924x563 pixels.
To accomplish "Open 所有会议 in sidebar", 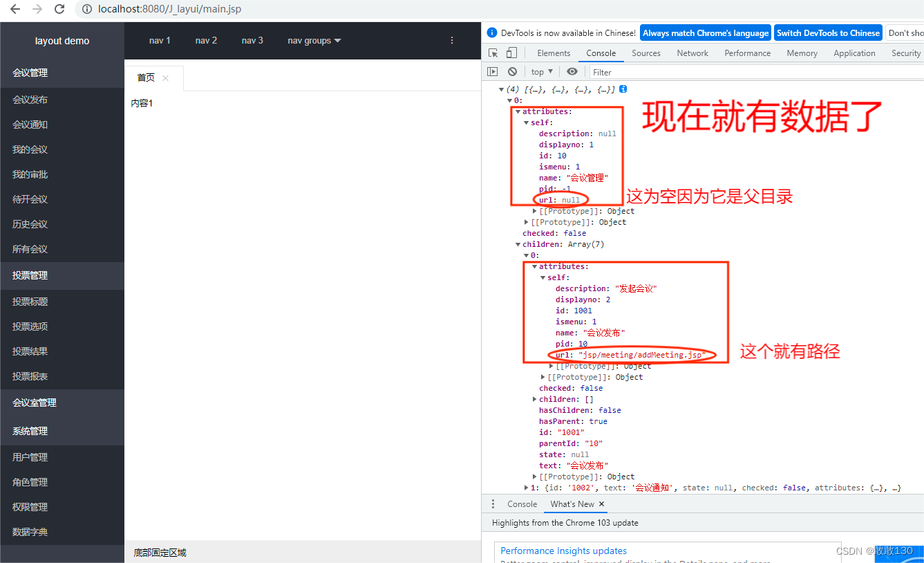I will pos(62,249).
